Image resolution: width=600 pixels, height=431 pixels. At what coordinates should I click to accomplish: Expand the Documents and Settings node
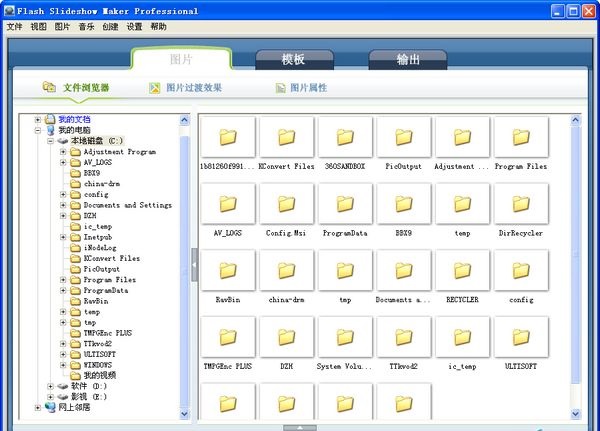63,205
